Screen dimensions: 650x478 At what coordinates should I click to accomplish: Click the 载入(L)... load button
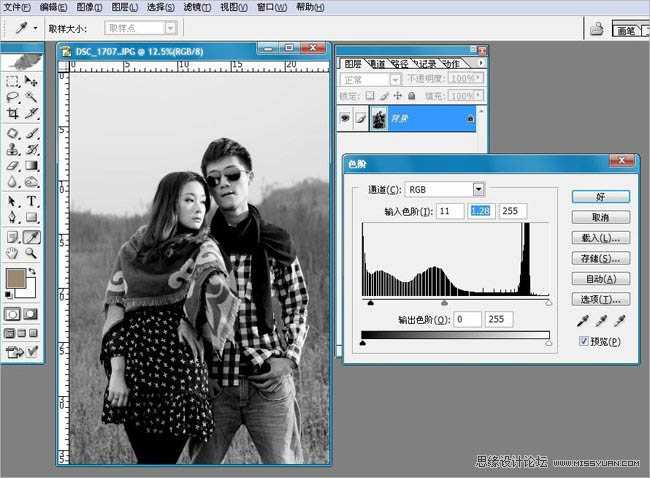coord(601,238)
